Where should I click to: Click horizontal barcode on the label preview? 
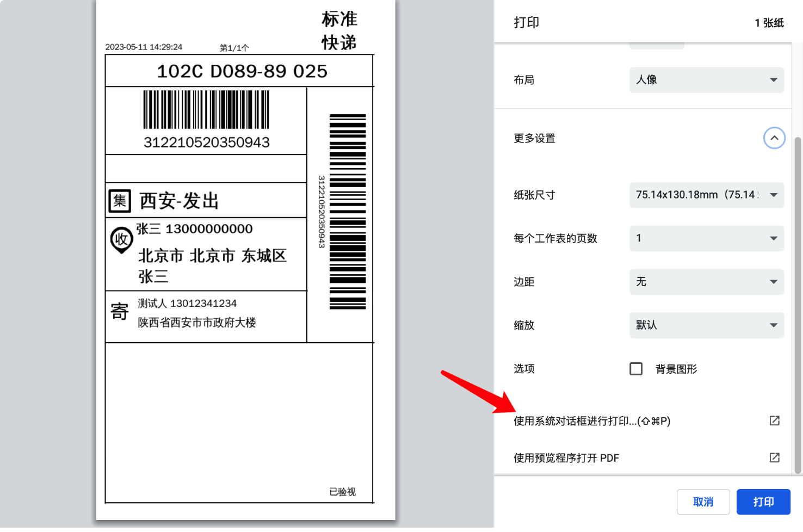(x=206, y=109)
